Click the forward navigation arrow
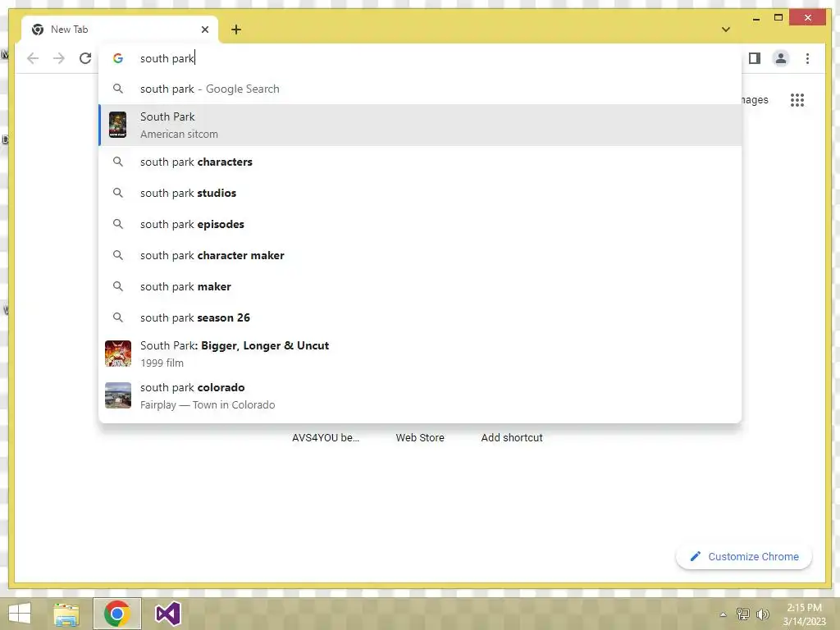 tap(59, 58)
